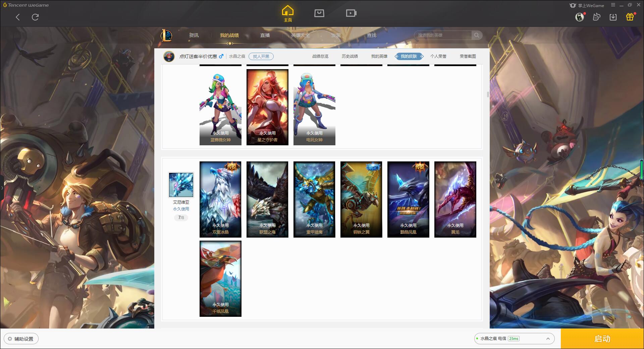Click the green indicator on the right window edge

click(x=642, y=169)
